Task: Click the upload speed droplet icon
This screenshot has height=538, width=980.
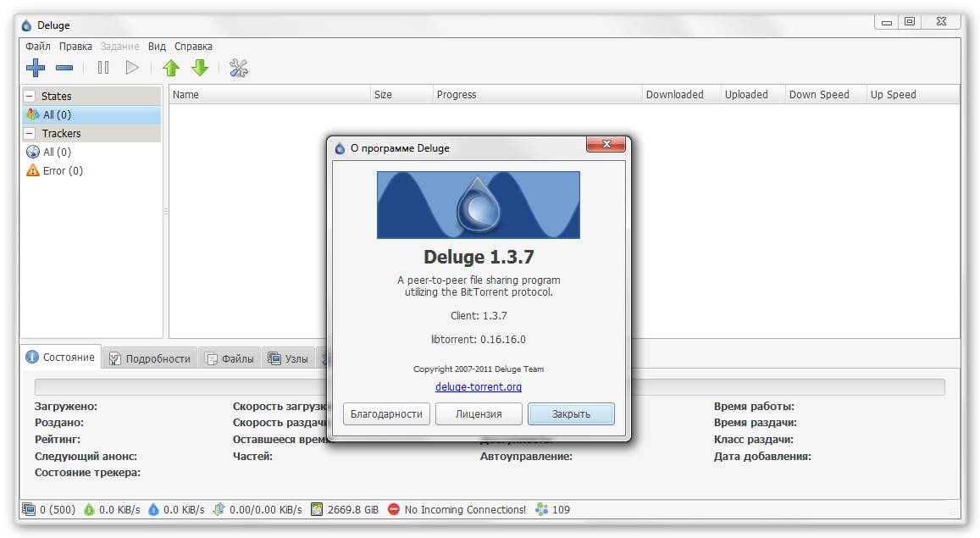Action: [154, 509]
